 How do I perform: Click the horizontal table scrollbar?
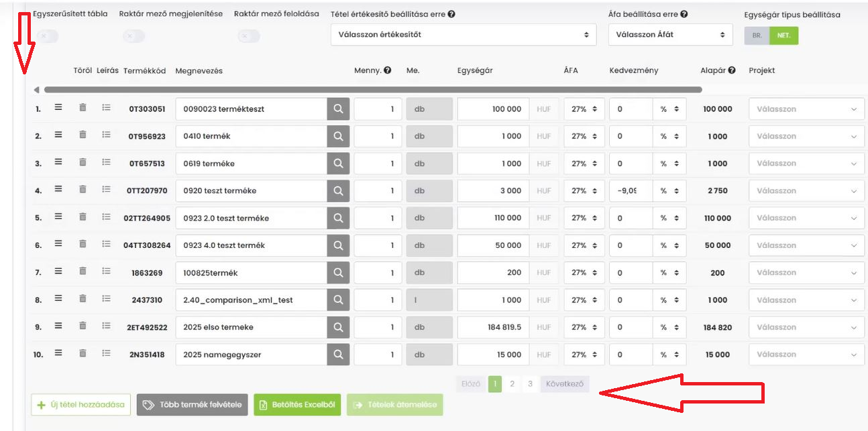372,90
